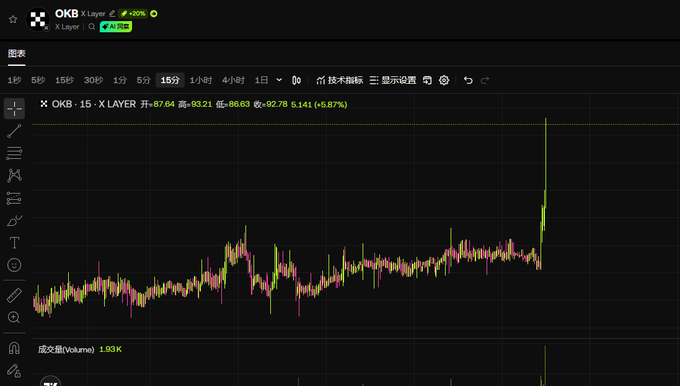Select the text annotation tool
Viewport: 680px width, 386px height.
[x=14, y=243]
